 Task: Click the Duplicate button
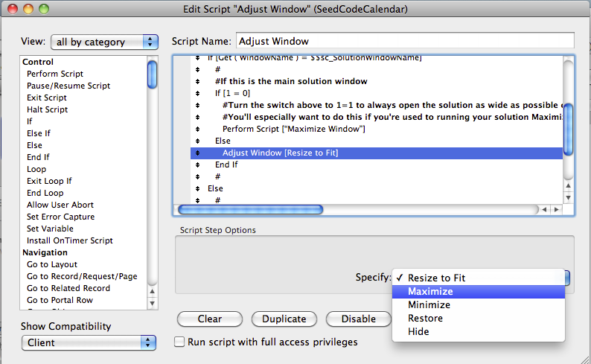click(284, 319)
